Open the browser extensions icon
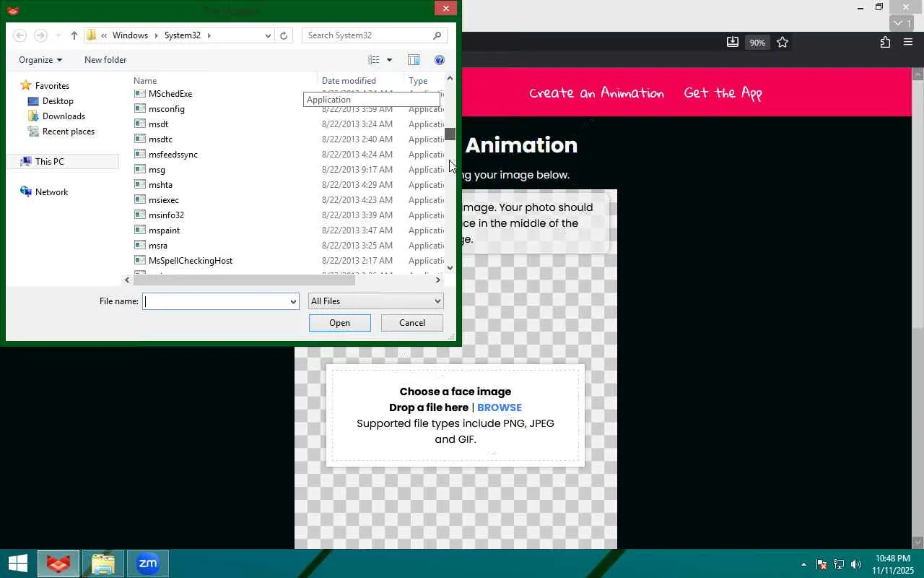The height and width of the screenshot is (578, 924). pyautogui.click(x=885, y=42)
